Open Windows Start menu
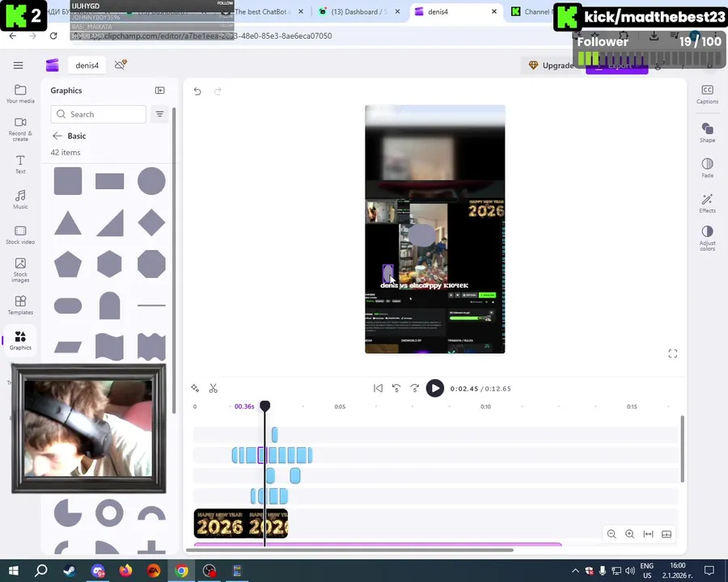This screenshot has height=582, width=728. click(x=13, y=571)
